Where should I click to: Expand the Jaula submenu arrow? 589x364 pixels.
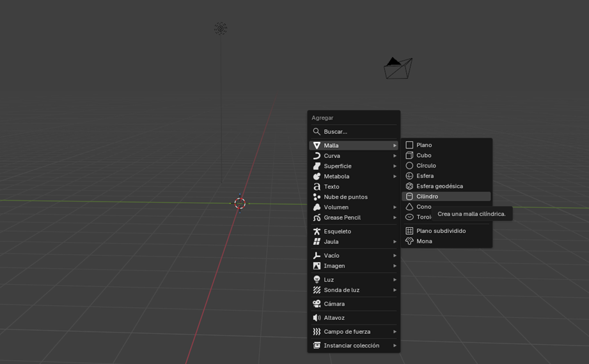395,242
